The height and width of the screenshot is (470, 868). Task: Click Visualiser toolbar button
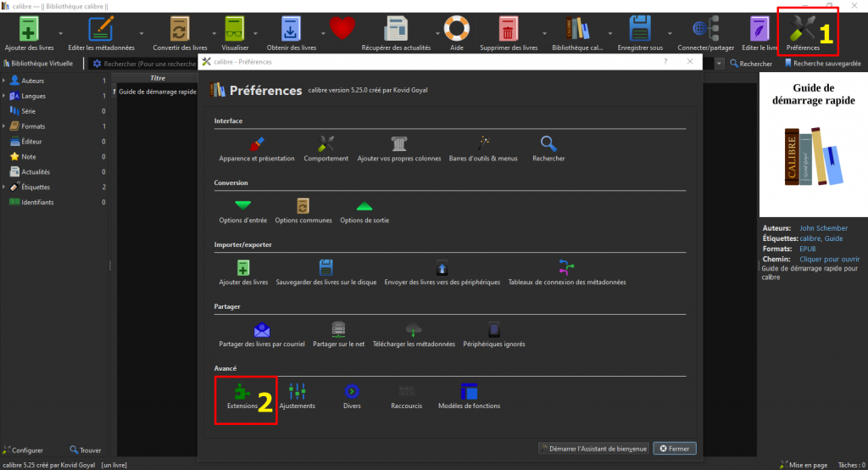(235, 34)
